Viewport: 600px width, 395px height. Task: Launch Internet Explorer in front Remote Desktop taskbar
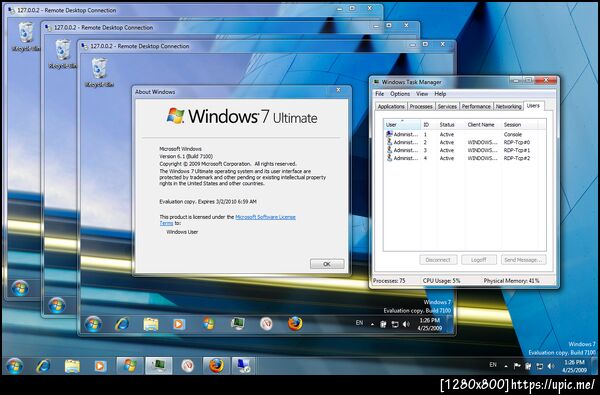(122, 324)
